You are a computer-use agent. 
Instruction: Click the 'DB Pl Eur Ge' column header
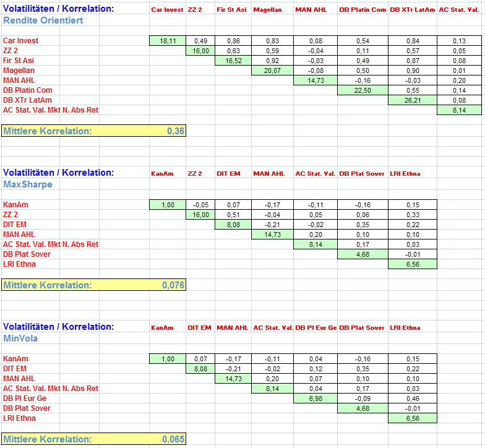coord(315,328)
